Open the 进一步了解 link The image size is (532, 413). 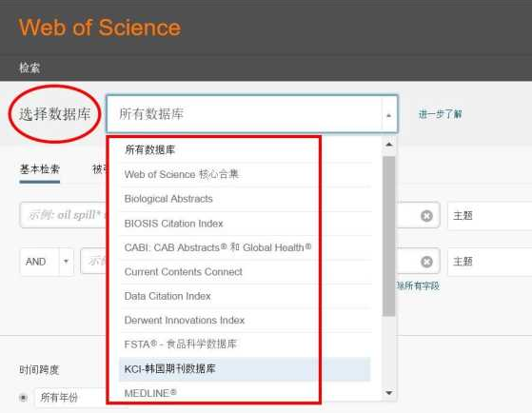(440, 114)
